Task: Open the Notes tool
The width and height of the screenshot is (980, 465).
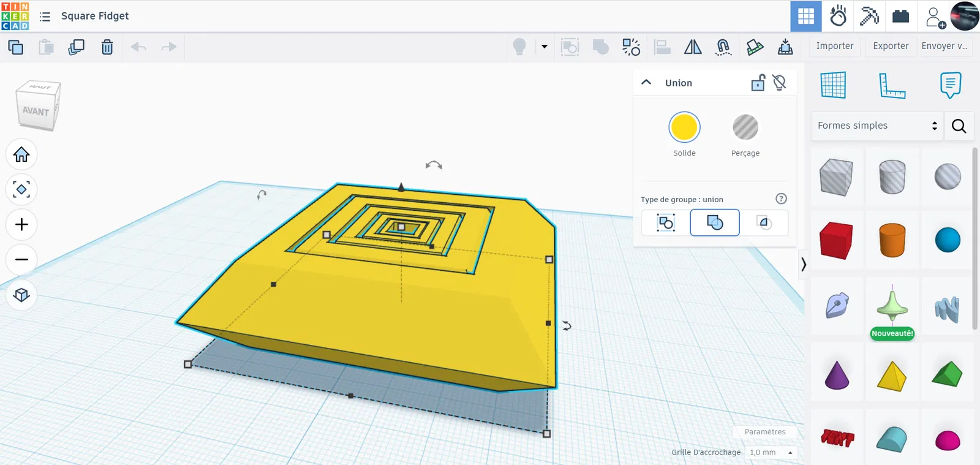Action: pyautogui.click(x=950, y=85)
